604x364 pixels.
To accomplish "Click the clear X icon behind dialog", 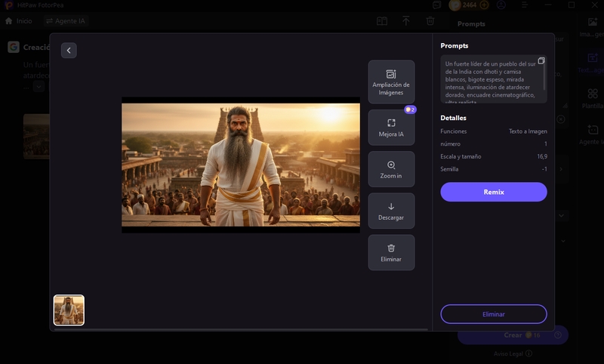I will click(x=561, y=119).
